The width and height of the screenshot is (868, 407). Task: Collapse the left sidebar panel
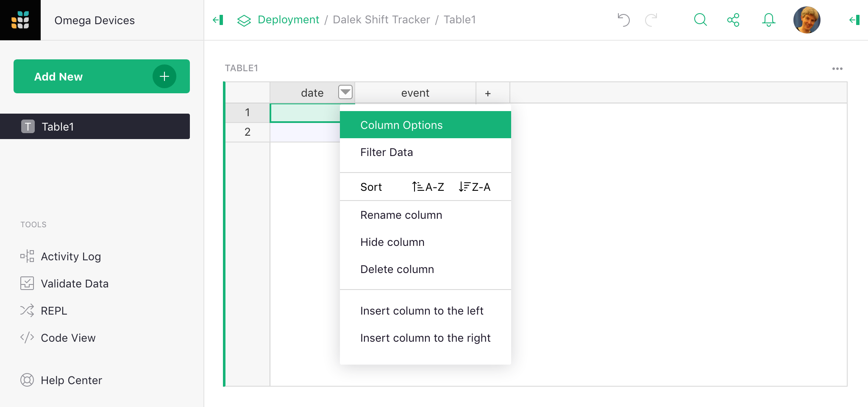pos(218,20)
